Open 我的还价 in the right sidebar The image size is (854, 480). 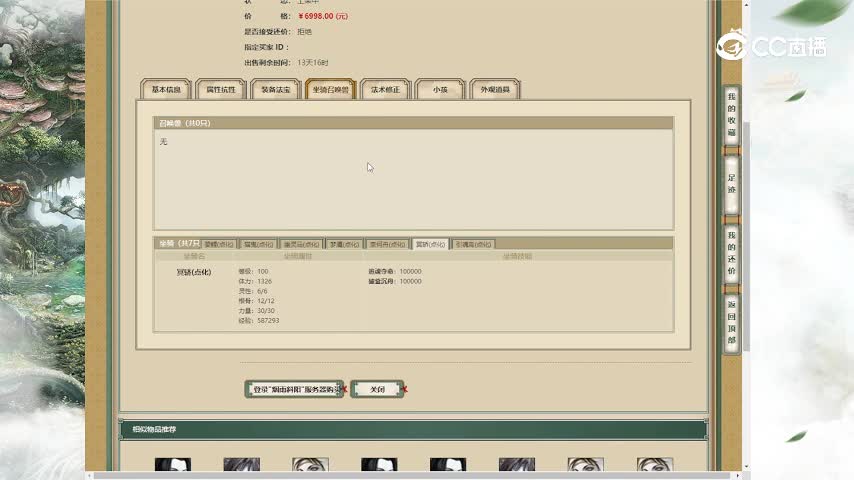[731, 254]
